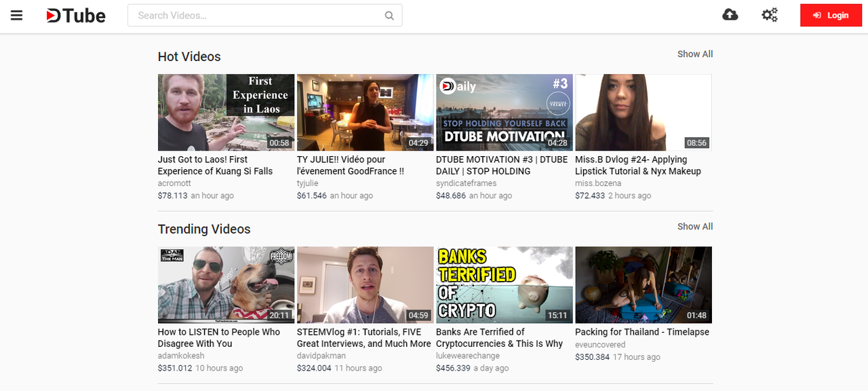Click the $61.546 payout value

pos(312,195)
